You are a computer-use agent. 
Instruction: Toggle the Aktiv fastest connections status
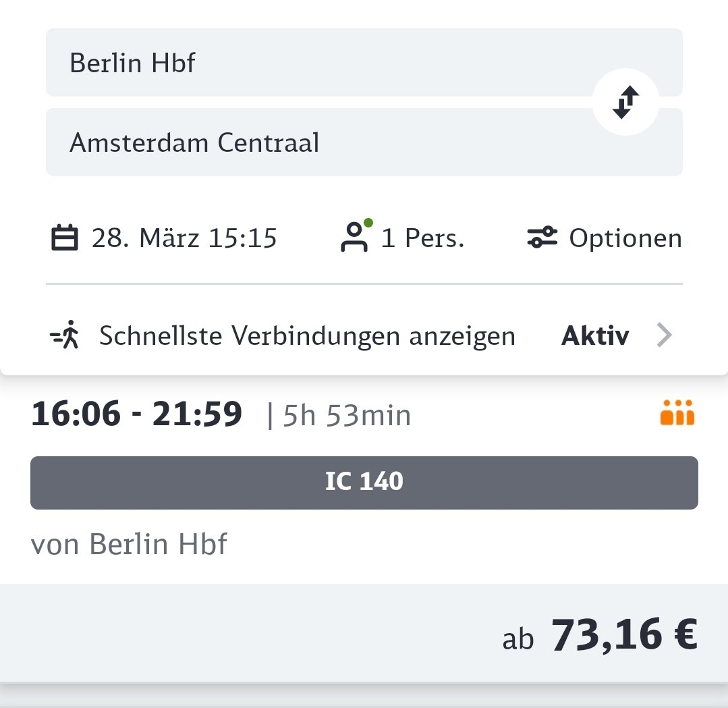pyautogui.click(x=595, y=335)
